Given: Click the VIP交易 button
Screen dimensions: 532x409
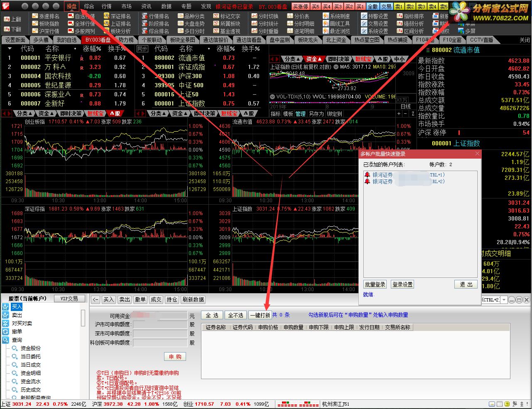Looking at the screenshot, I should 69,299.
